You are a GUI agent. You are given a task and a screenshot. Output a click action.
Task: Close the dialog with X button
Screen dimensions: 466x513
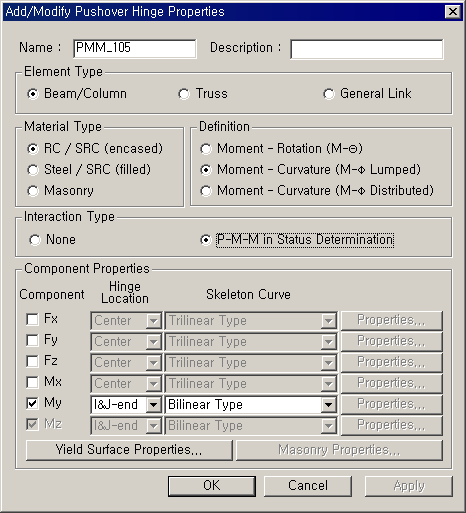tap(453, 12)
